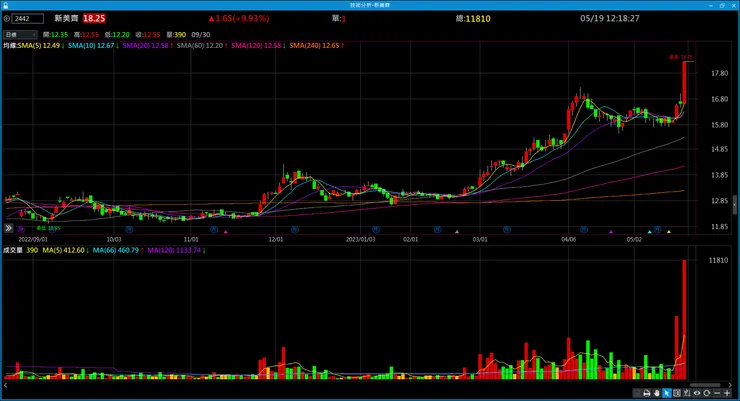
Task: Click the SMA(10) 12.67 indicator label
Action: pyautogui.click(x=93, y=46)
